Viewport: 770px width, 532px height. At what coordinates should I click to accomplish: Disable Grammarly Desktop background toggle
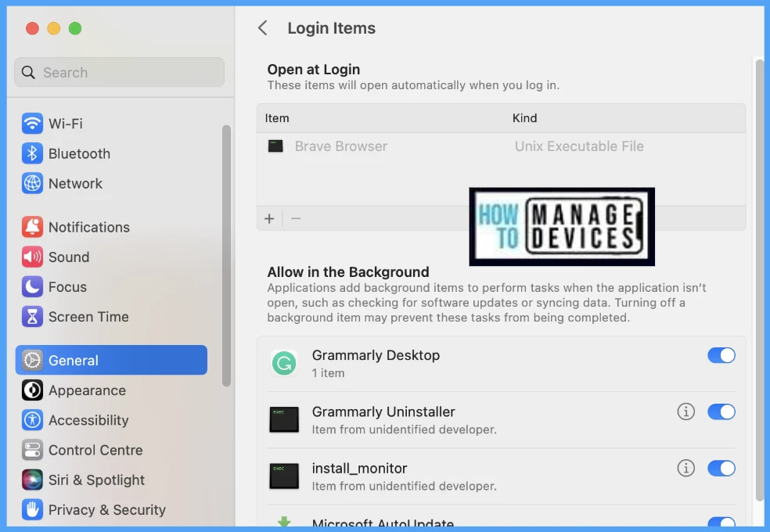coord(721,355)
